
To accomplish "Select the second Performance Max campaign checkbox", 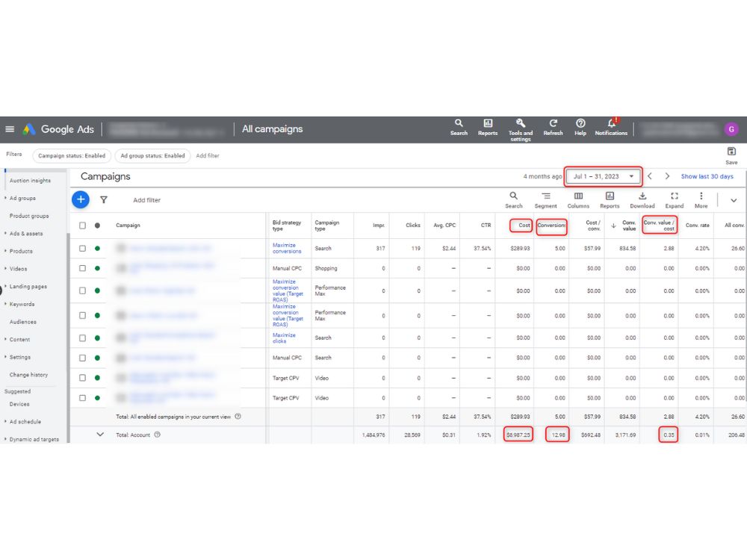I will coord(82,315).
